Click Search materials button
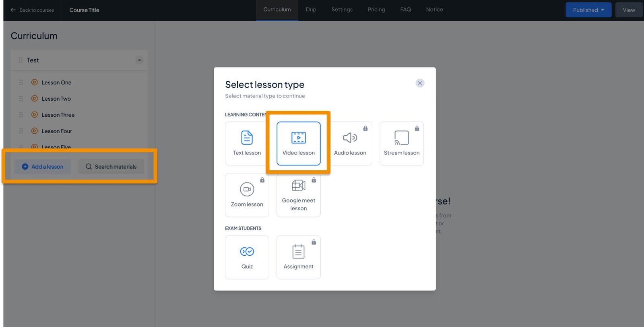 point(111,167)
